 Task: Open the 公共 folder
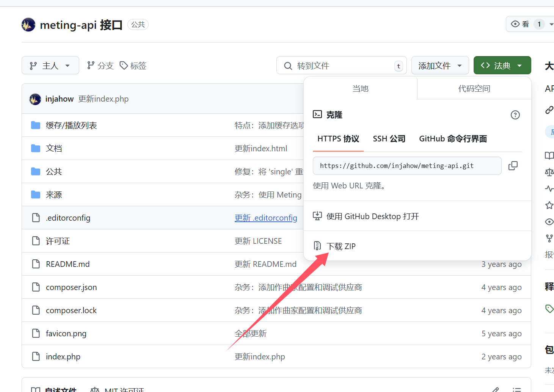tap(54, 172)
